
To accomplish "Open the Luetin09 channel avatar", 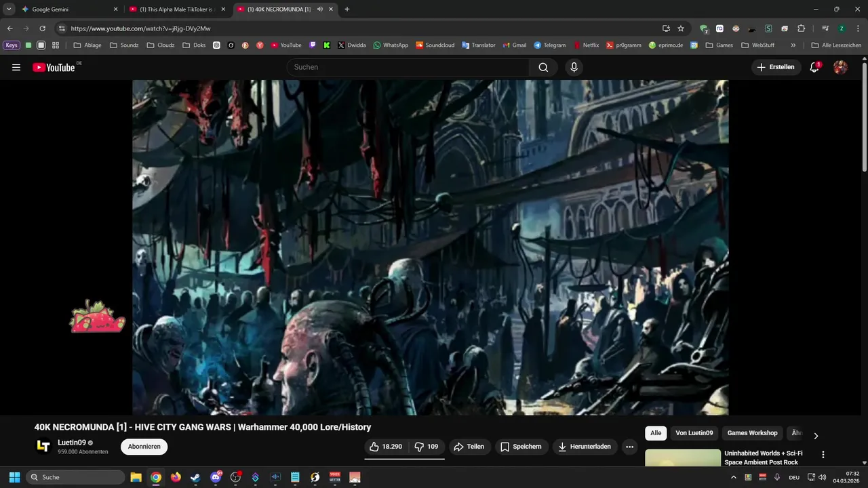I will coord(43,446).
